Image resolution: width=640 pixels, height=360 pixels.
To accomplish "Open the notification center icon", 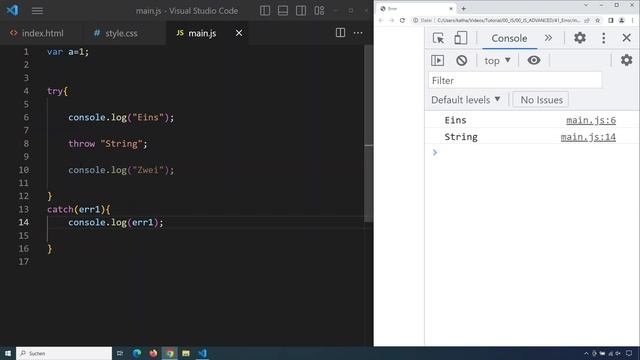I will tap(629, 353).
